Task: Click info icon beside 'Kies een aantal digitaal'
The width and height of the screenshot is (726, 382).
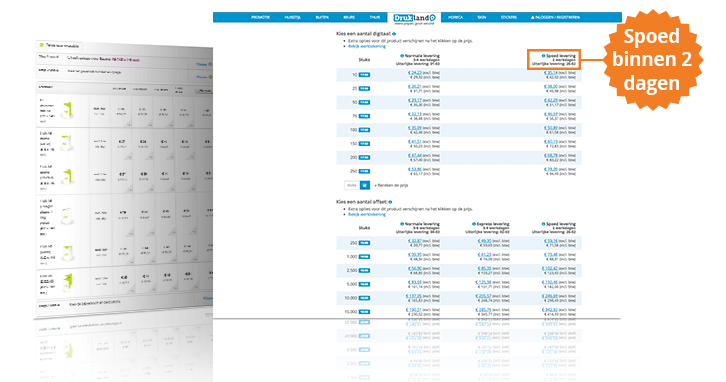Action: [394, 34]
